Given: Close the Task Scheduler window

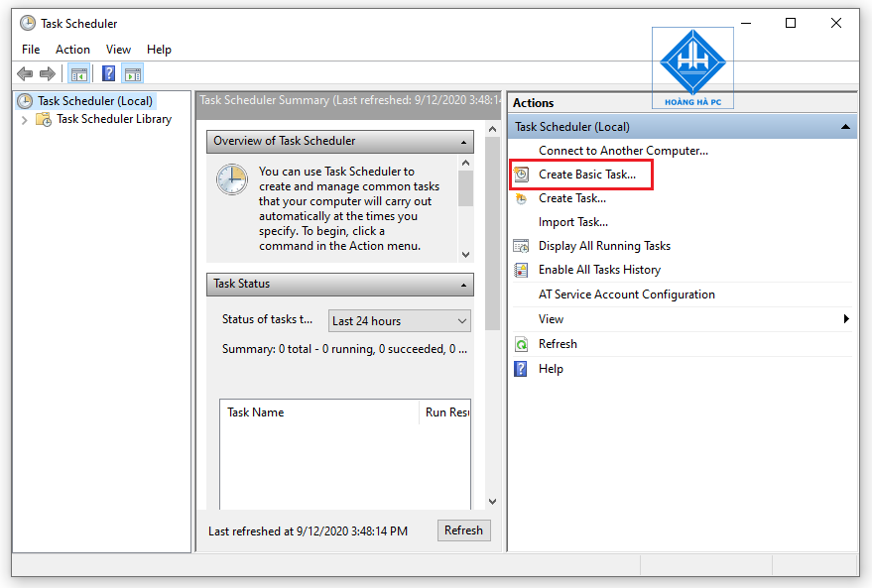Looking at the screenshot, I should [836, 23].
